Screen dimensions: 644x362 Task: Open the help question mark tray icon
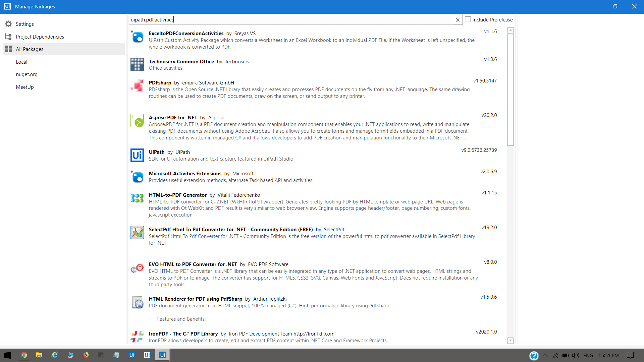pyautogui.click(x=534, y=356)
